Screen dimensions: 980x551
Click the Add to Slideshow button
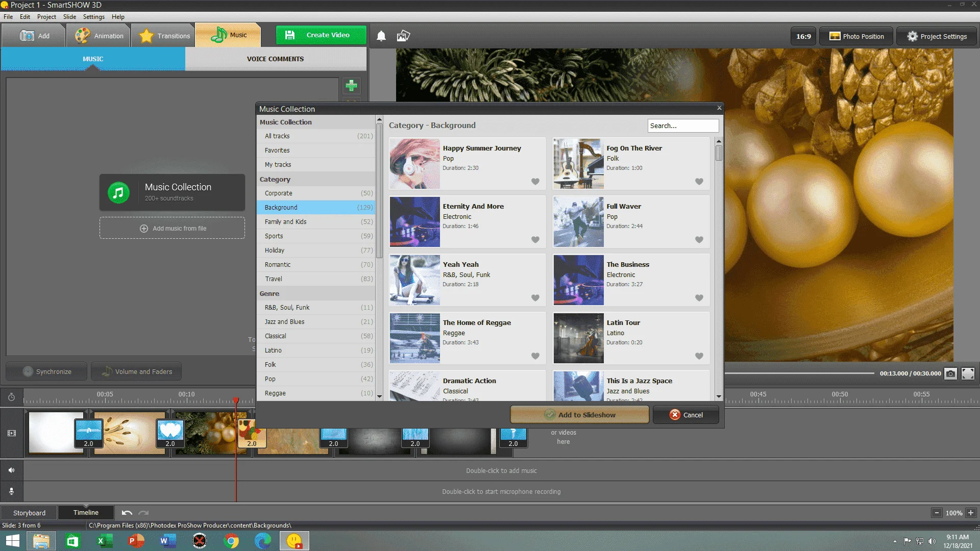coord(580,415)
